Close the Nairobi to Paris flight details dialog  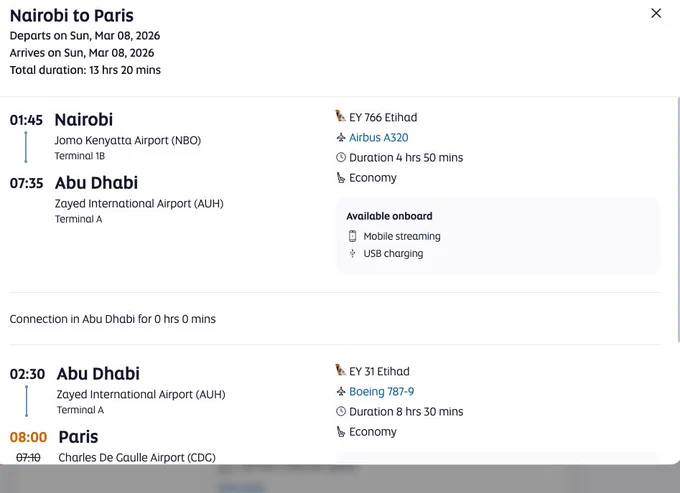[656, 13]
